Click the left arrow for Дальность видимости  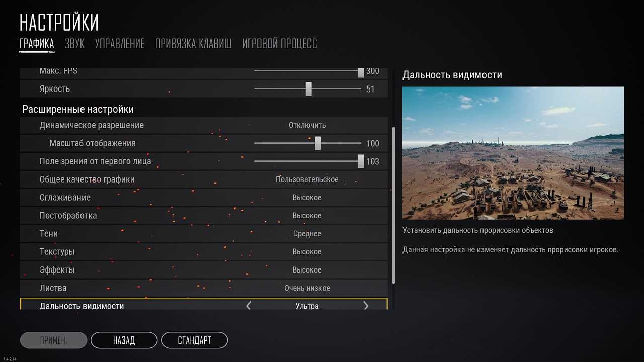coord(248,306)
